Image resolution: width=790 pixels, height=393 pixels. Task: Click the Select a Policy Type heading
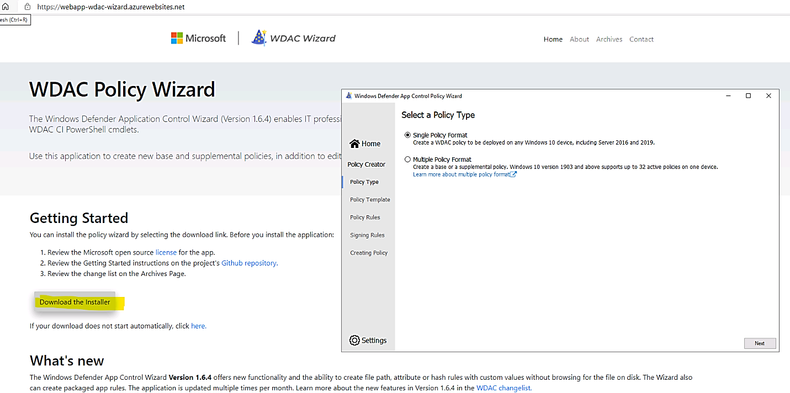pos(438,115)
